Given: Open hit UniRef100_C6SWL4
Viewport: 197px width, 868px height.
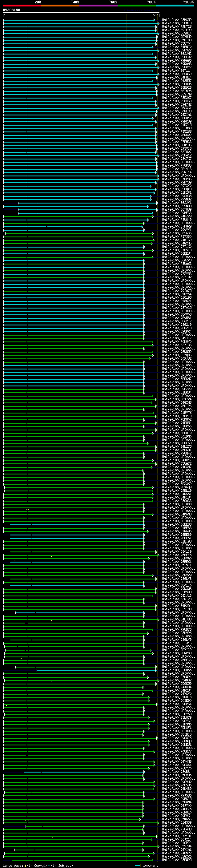Looking at the screenshot, I should click(177, 33).
